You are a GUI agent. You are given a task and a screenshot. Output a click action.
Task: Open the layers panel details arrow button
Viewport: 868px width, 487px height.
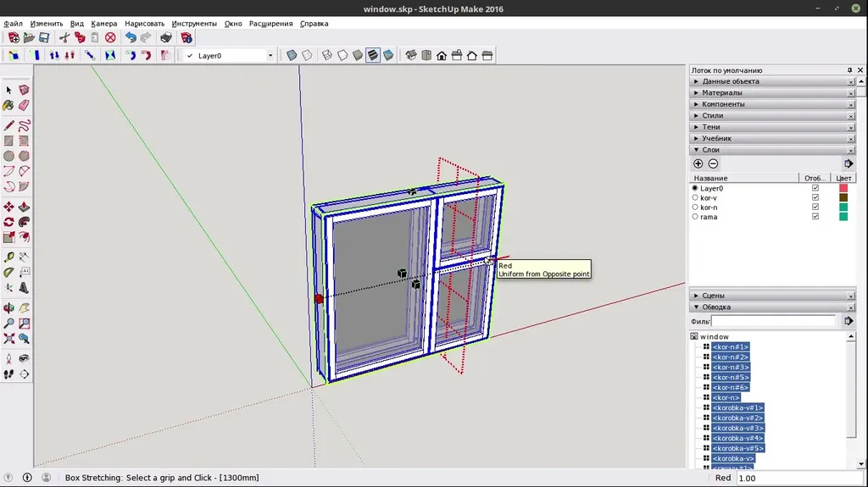pyautogui.click(x=848, y=163)
